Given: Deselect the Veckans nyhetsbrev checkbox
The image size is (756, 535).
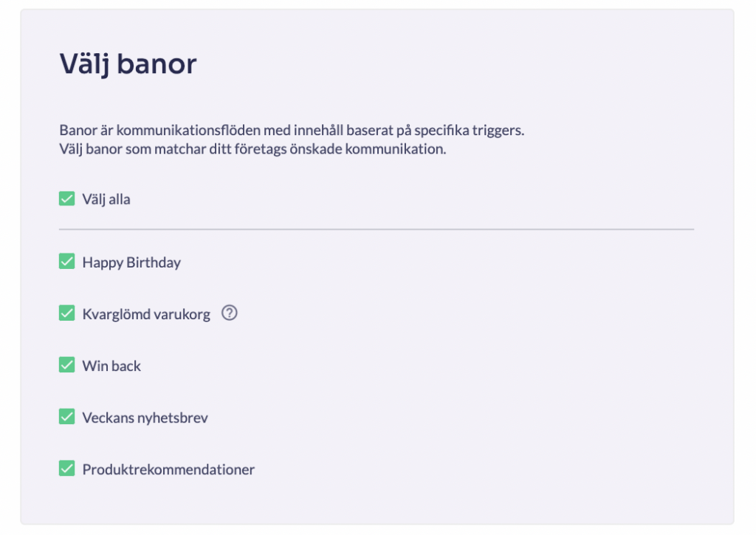Looking at the screenshot, I should coord(67,417).
